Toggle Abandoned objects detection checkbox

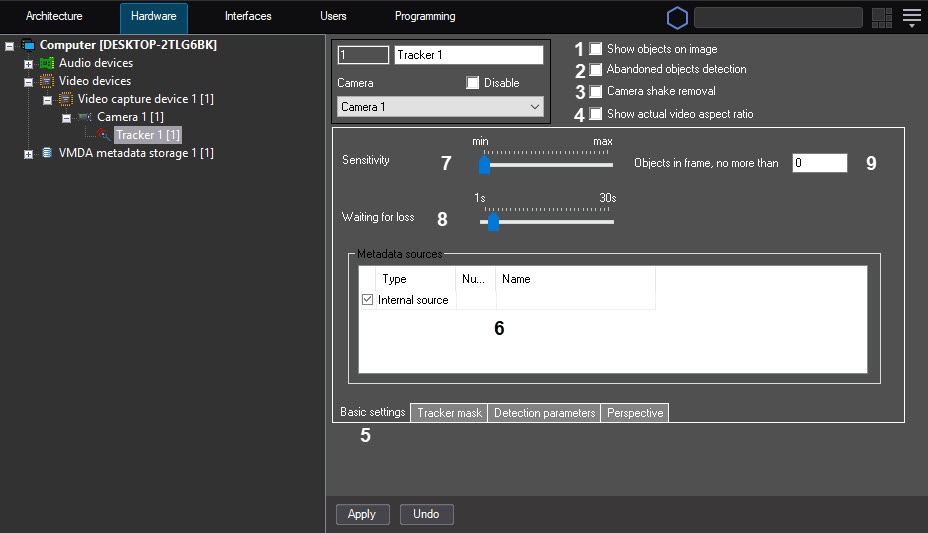tap(596, 70)
